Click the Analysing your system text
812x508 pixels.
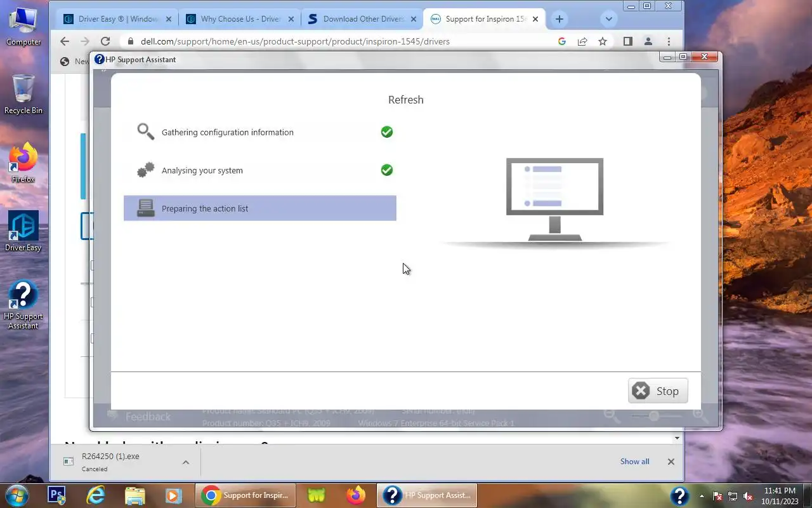(x=202, y=170)
